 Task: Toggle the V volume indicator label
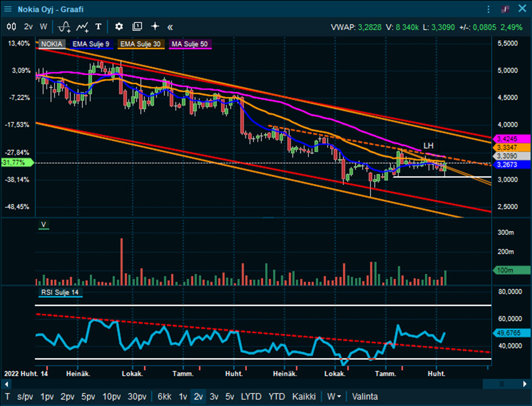coord(43,224)
